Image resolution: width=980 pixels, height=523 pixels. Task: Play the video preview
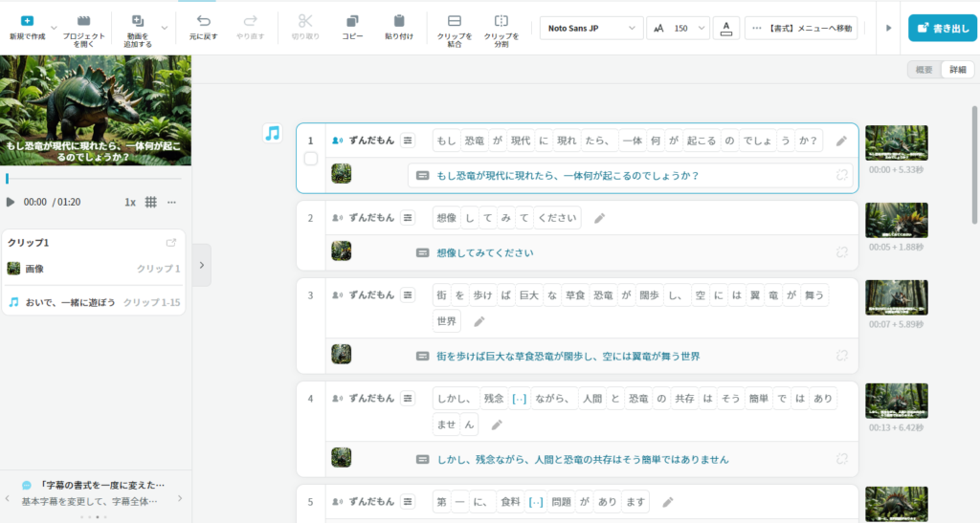10,202
